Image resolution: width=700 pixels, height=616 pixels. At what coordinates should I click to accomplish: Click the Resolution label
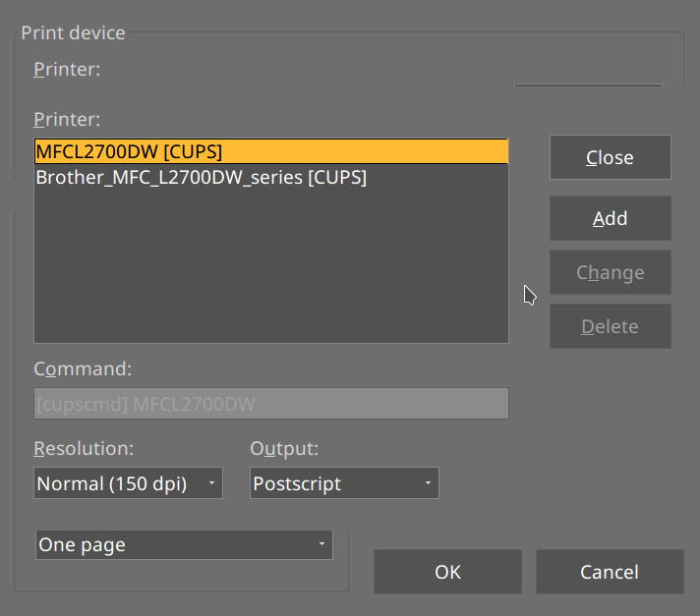pyautogui.click(x=84, y=449)
